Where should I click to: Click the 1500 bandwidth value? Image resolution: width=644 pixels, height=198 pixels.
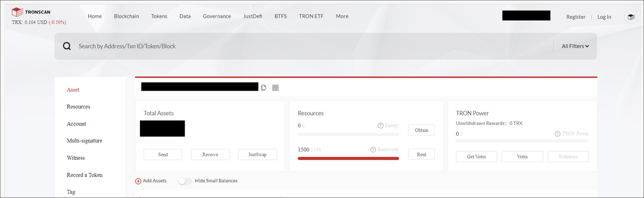click(303, 150)
